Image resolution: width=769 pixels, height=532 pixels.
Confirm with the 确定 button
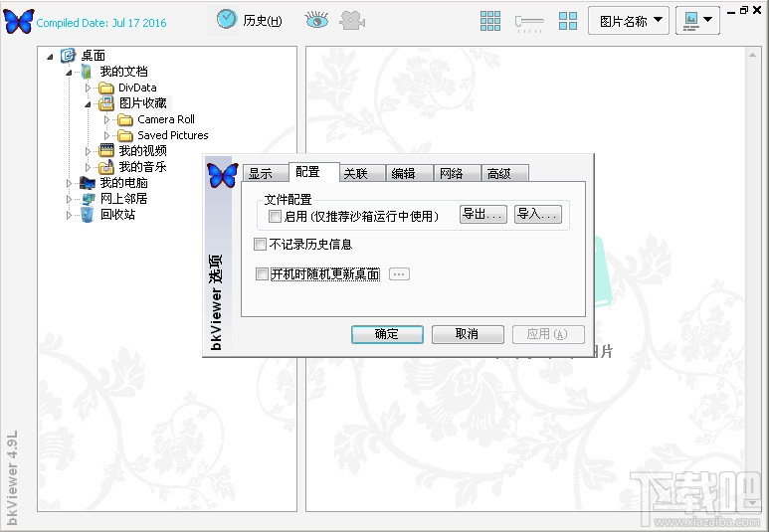click(387, 334)
